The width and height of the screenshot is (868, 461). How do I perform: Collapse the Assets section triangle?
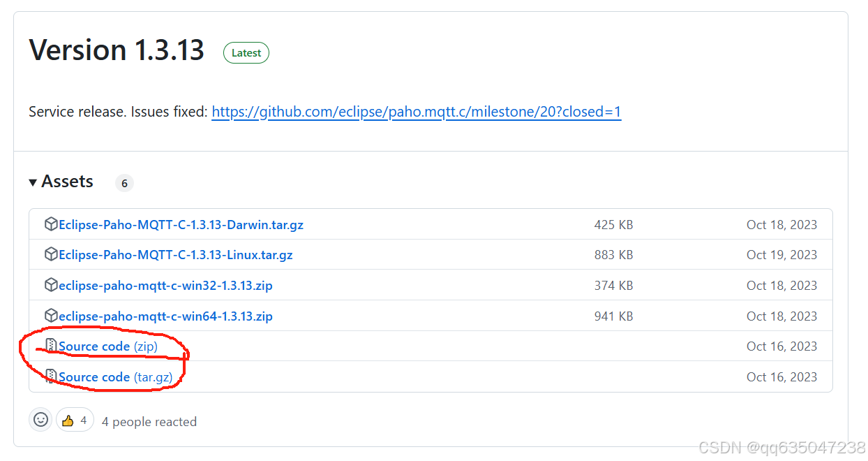coord(33,182)
